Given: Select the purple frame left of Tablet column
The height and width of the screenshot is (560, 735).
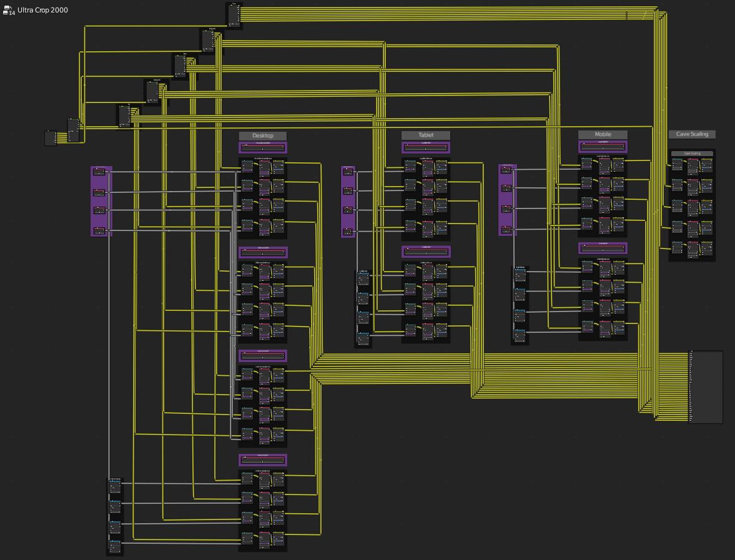Looking at the screenshot, I should 348,202.
